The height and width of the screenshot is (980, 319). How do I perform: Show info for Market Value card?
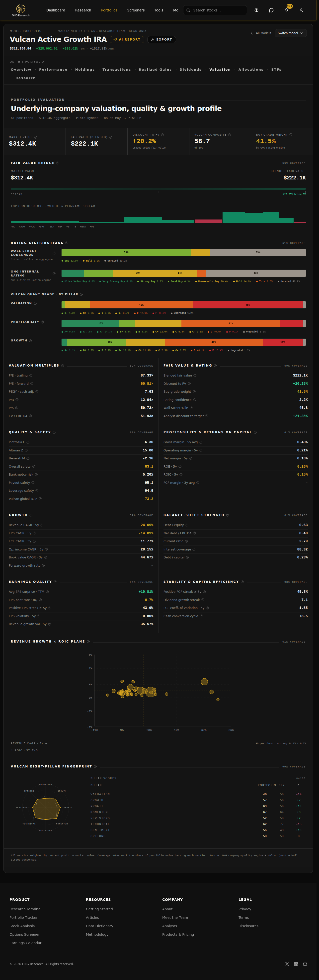pyautogui.click(x=36, y=137)
